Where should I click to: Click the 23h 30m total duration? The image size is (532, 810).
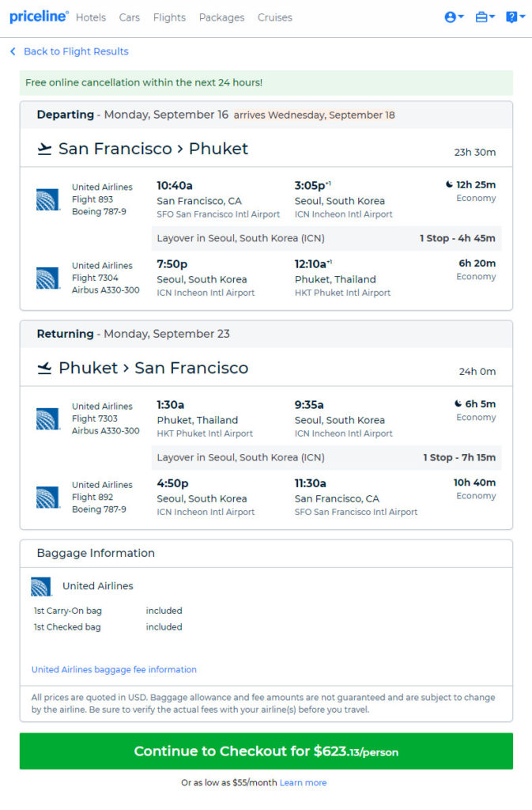475,153
